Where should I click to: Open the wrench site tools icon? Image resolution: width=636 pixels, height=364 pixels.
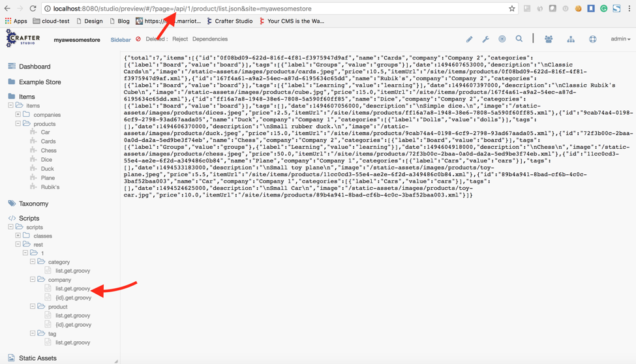coord(485,39)
